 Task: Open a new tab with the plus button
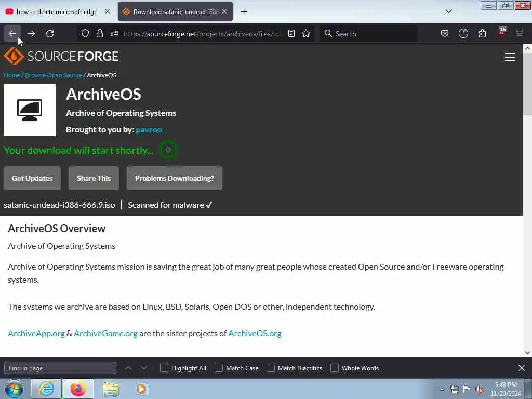(244, 12)
